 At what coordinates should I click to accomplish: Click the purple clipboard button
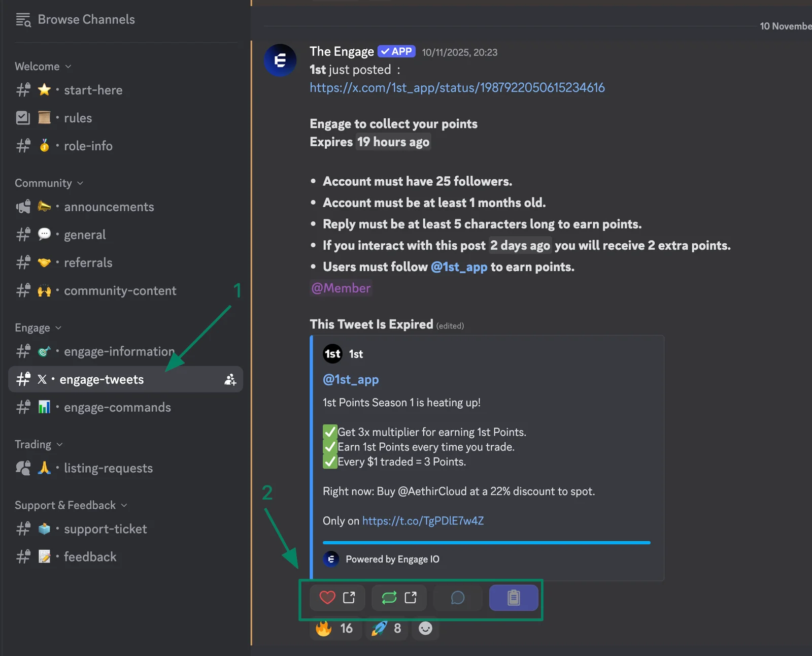coord(514,598)
